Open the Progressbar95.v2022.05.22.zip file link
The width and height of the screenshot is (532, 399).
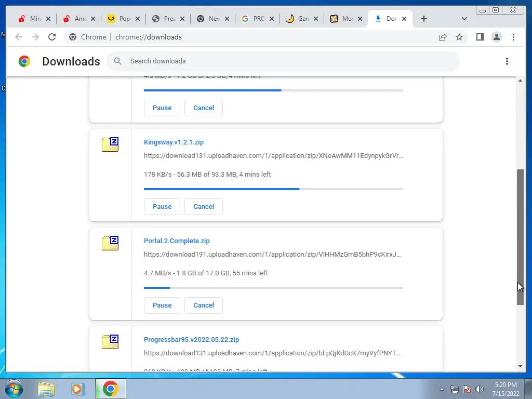click(191, 340)
